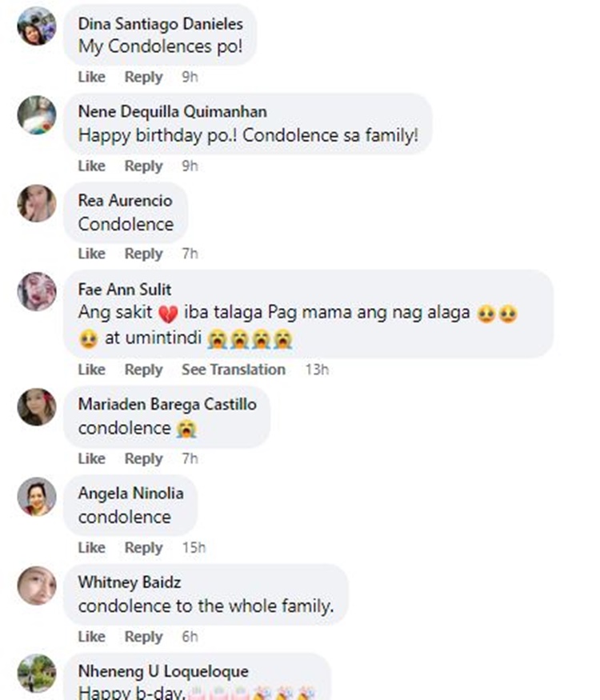
Task: Click the Fae Ann Sulit name link
Action: (124, 290)
